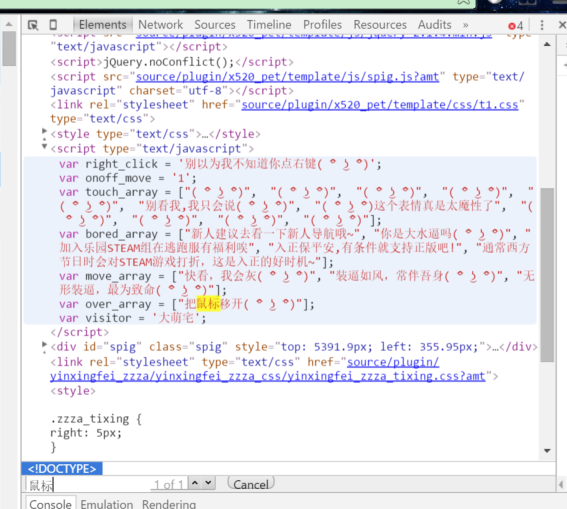
Task: Focus the search input field
Action: click(89, 484)
